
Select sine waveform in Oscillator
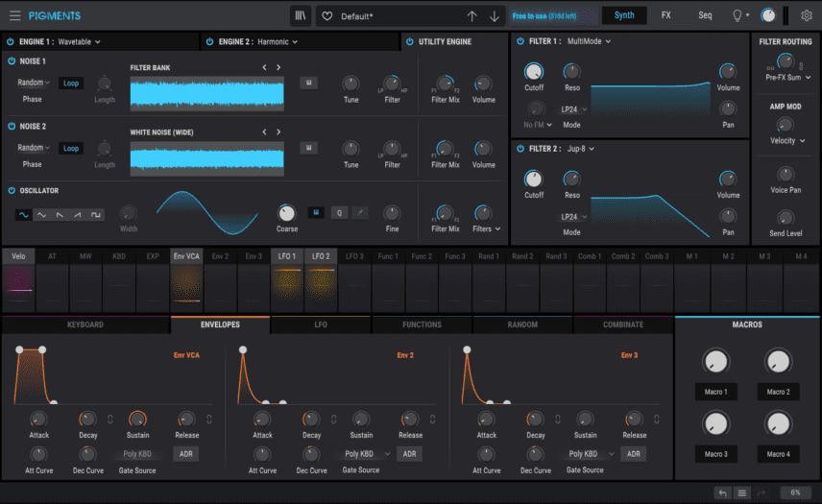24,215
